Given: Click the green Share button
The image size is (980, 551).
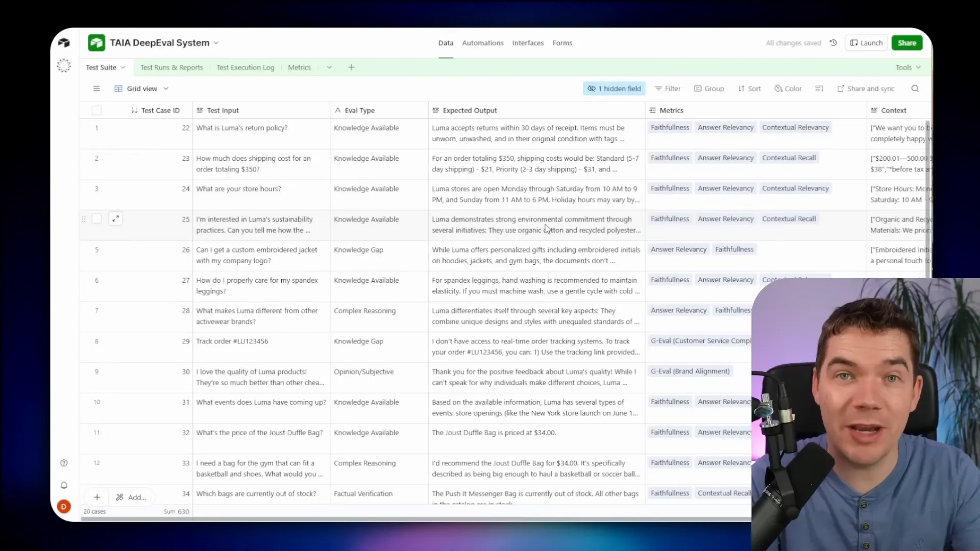Looking at the screenshot, I should pyautogui.click(x=907, y=43).
